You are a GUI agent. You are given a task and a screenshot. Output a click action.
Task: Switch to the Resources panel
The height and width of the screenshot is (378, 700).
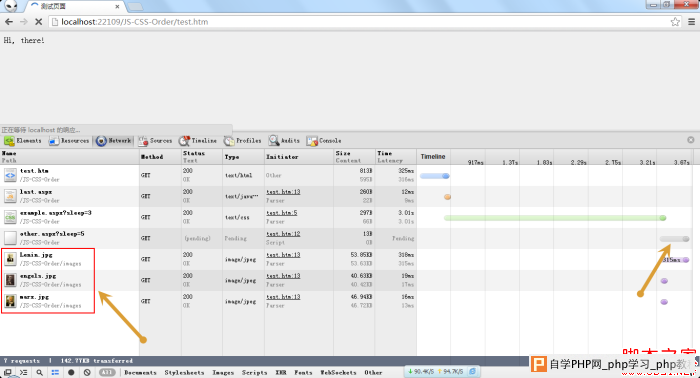69,141
